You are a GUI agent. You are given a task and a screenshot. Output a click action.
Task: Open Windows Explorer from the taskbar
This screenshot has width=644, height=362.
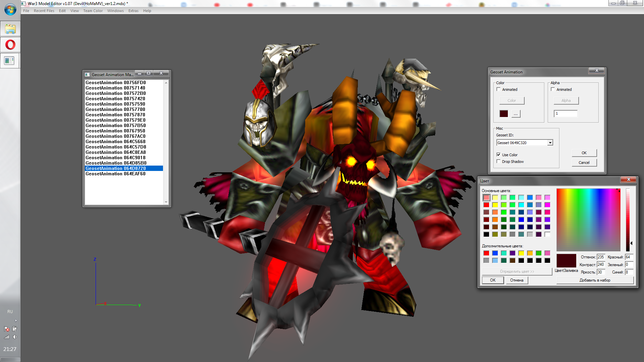click(10, 29)
